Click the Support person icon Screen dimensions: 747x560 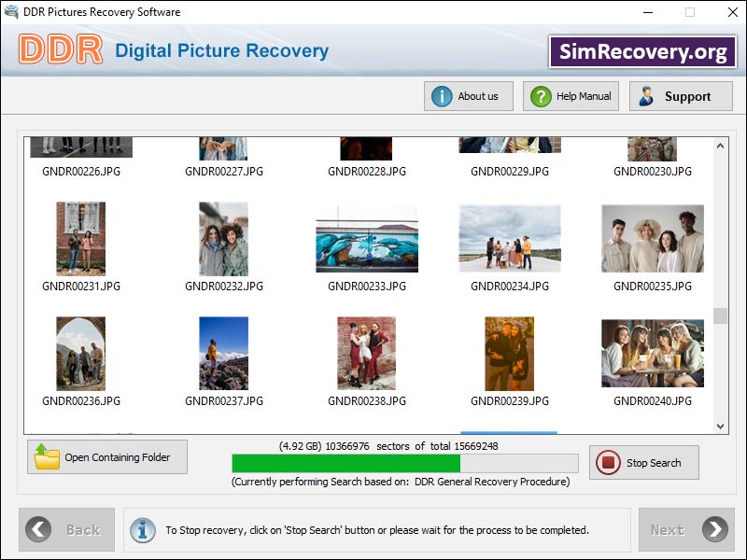click(x=644, y=95)
